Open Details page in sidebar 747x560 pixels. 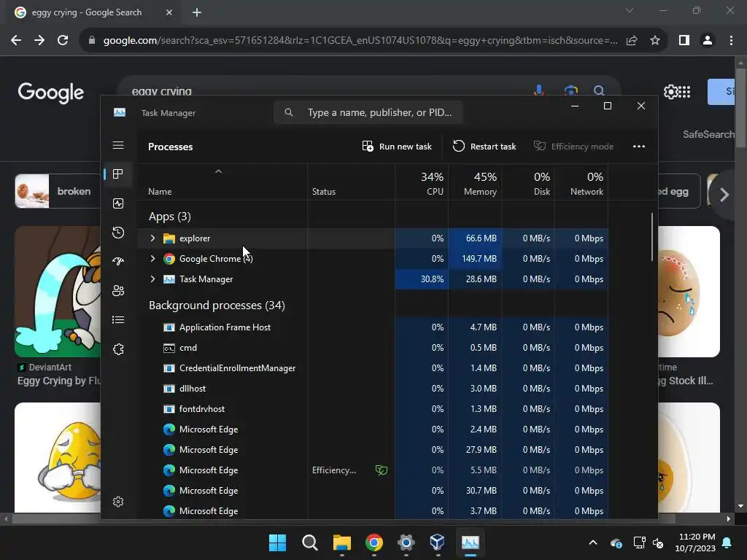pyautogui.click(x=118, y=319)
